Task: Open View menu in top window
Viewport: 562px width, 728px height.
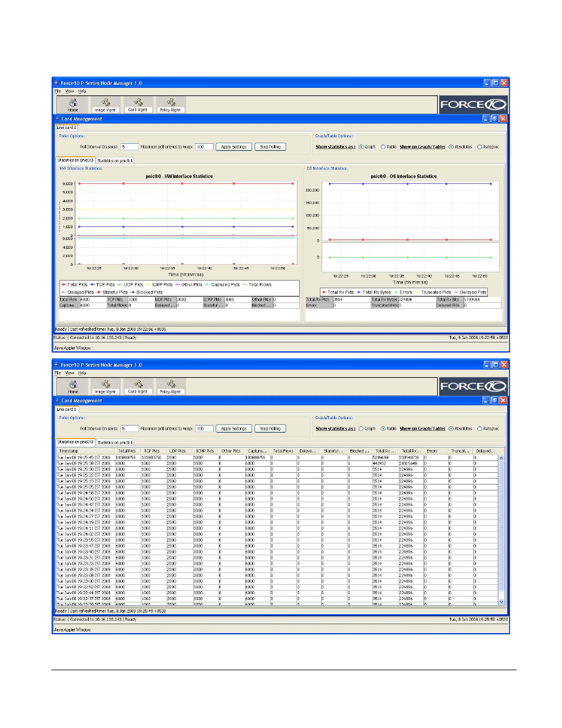Action: (x=70, y=91)
